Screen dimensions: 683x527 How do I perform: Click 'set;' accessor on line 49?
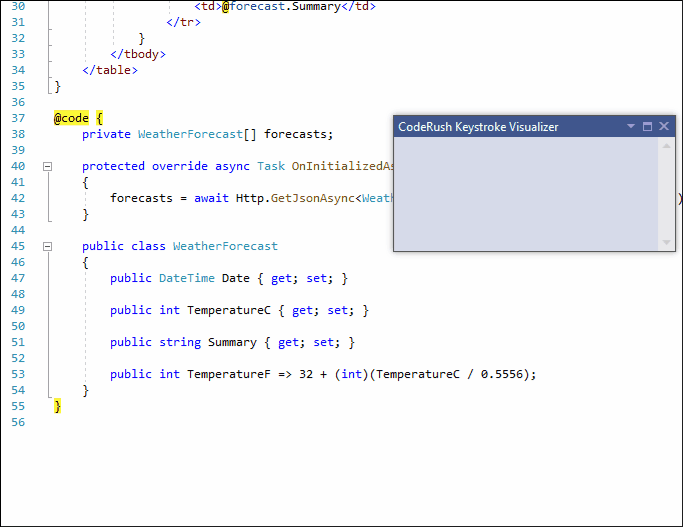(x=341, y=310)
